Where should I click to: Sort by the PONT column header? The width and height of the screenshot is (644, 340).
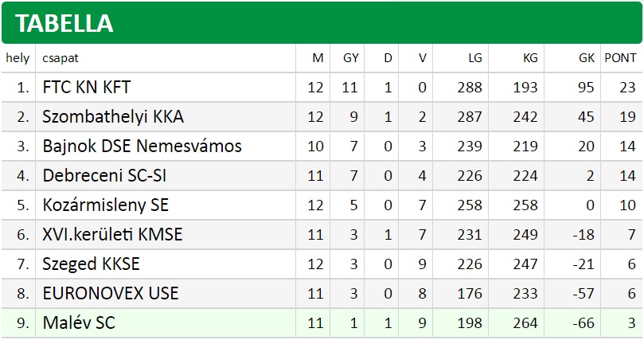620,58
